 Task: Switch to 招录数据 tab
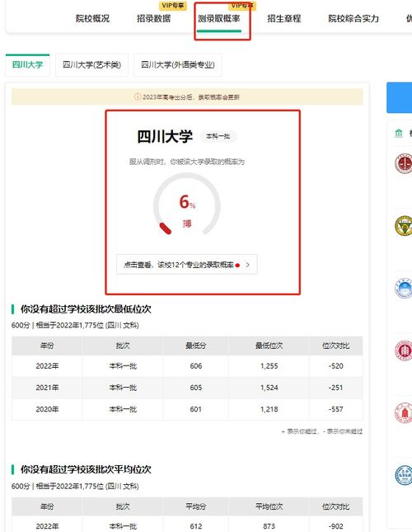point(154,18)
